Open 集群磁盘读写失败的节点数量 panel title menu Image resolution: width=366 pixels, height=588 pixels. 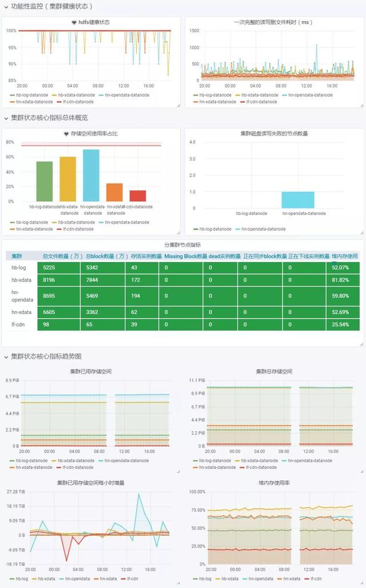[x=274, y=134]
